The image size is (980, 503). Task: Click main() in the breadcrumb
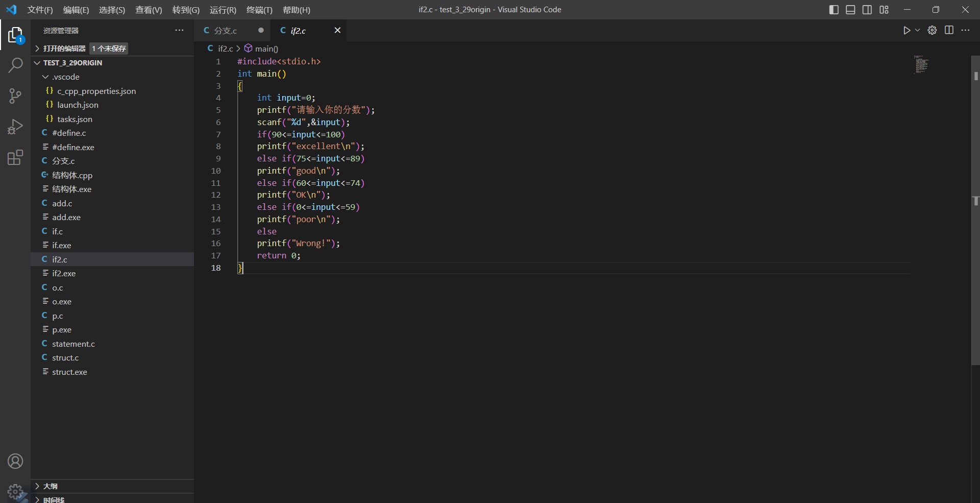[x=266, y=49]
